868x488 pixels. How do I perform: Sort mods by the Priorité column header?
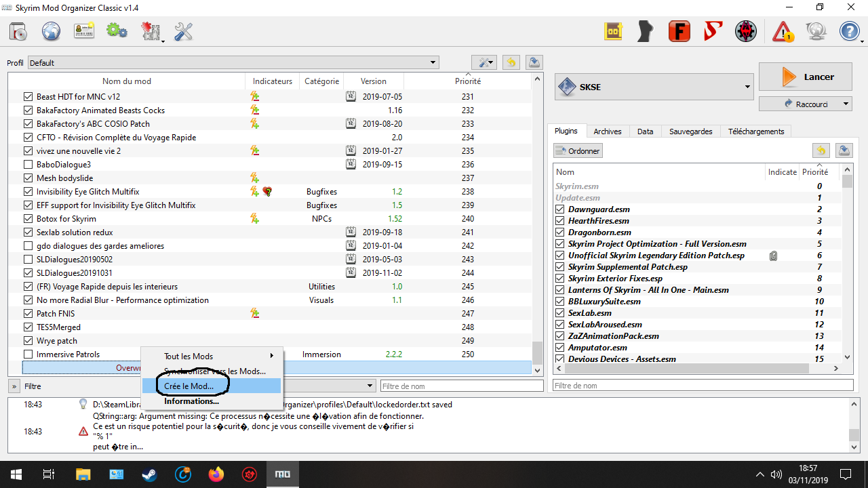[x=468, y=81]
